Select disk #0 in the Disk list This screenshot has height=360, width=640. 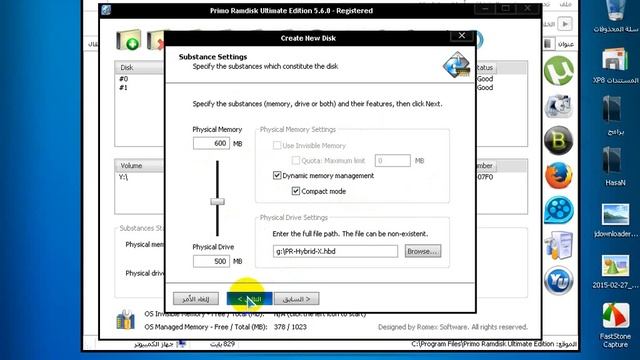point(123,79)
